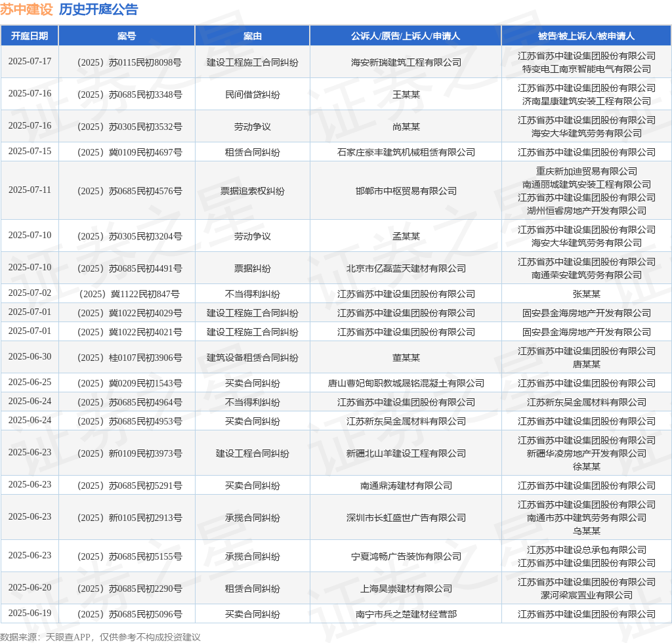The height and width of the screenshot is (643, 672).
Task: Click the 苏中建设 title text
Action: 26,9
